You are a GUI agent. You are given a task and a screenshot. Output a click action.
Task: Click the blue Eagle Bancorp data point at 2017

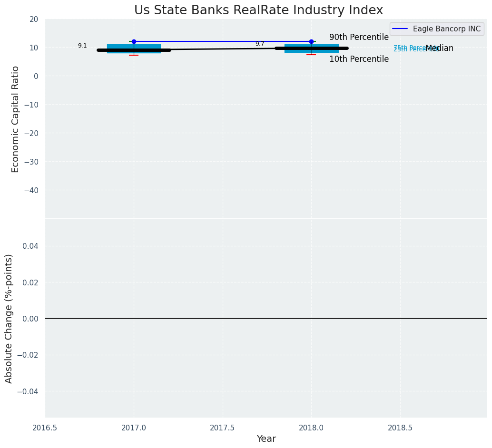click(x=134, y=41)
